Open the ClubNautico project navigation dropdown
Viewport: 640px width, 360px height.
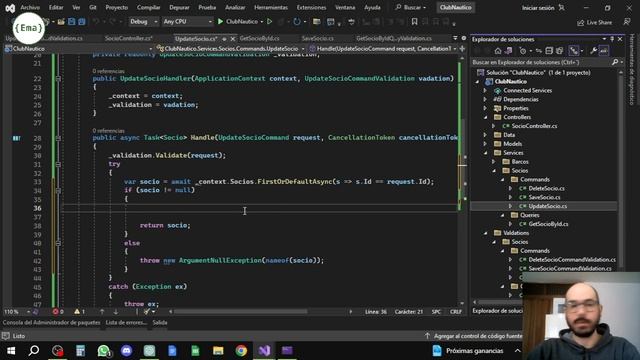[79, 49]
